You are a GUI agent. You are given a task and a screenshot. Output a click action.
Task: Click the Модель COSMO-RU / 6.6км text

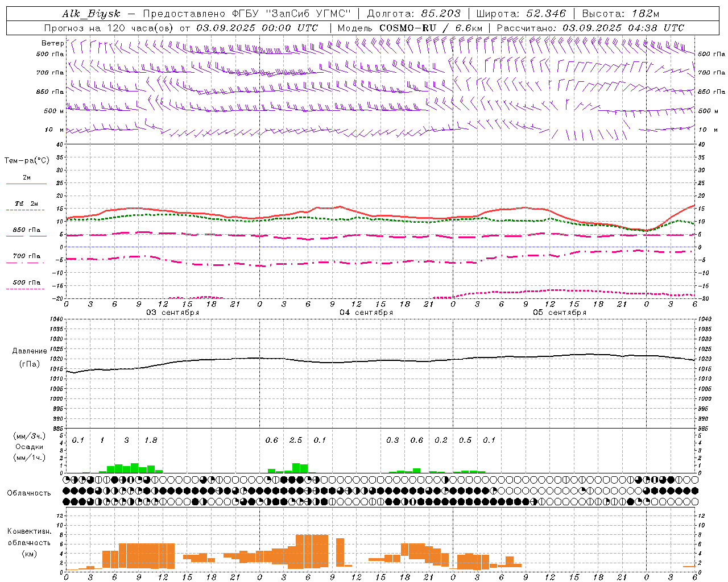tap(409, 28)
